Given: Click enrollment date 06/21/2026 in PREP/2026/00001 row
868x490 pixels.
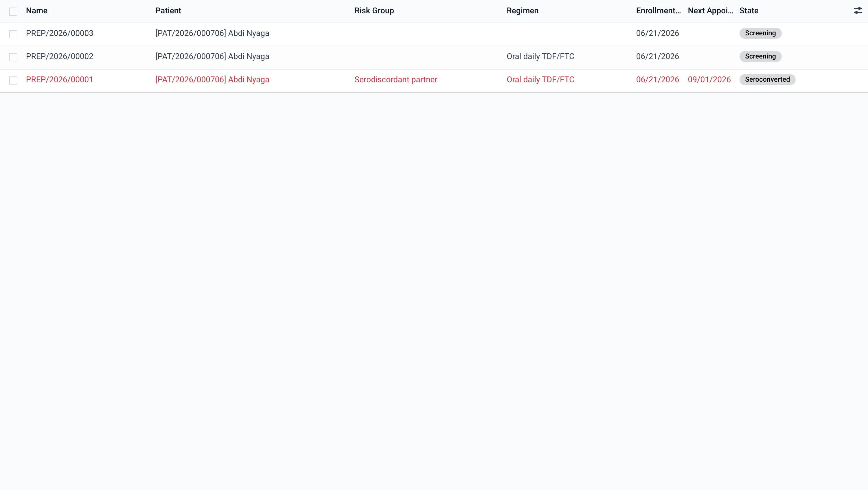Looking at the screenshot, I should [657, 80].
